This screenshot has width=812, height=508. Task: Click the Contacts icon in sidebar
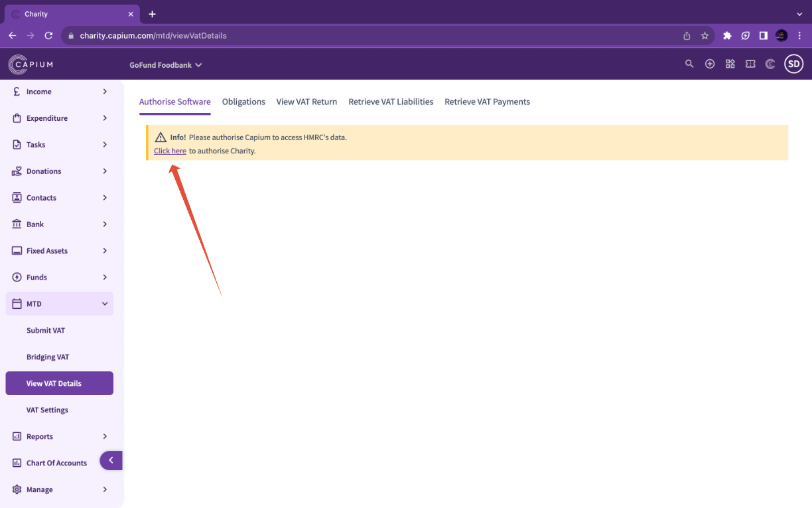tap(17, 198)
